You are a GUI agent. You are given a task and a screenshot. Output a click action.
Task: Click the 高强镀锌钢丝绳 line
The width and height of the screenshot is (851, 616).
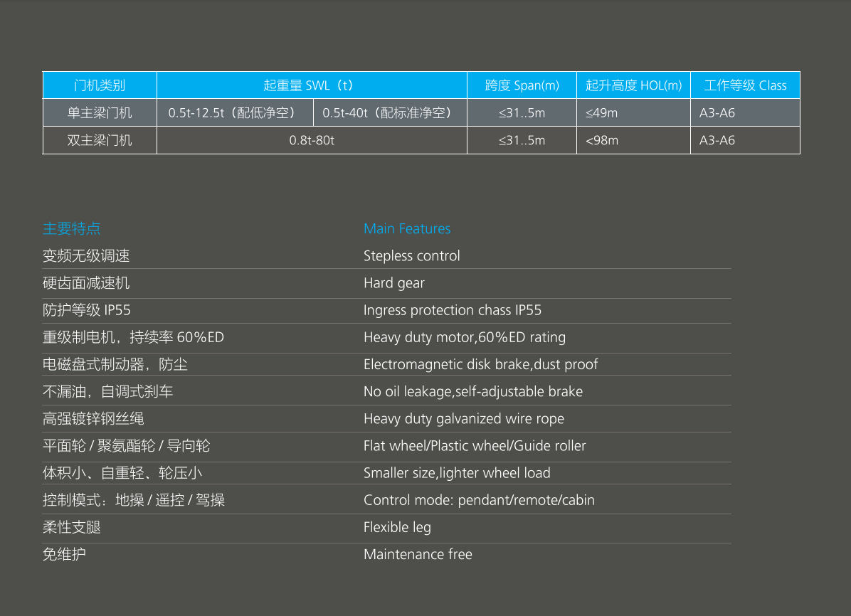[x=93, y=418]
